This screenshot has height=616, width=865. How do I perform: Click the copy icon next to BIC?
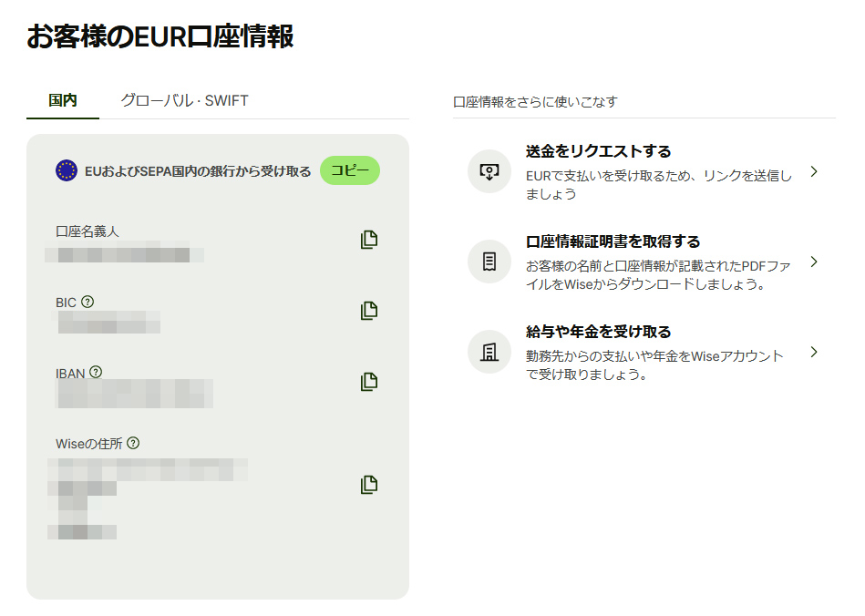click(367, 310)
